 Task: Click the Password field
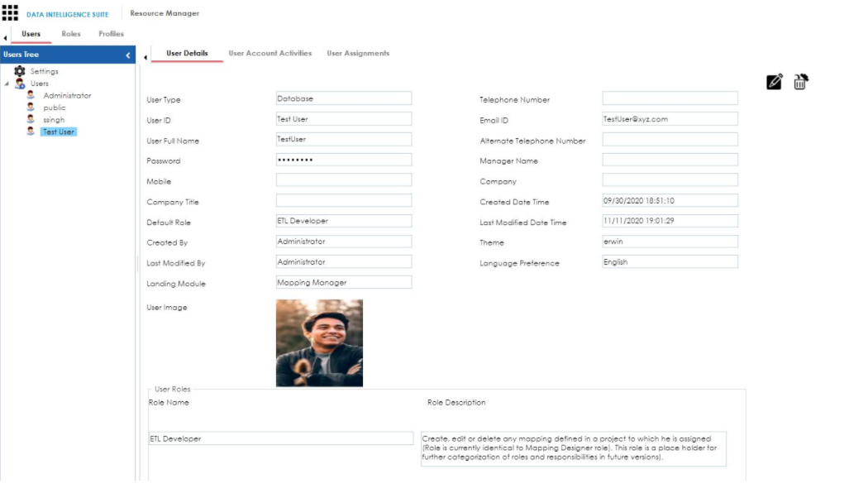click(344, 160)
